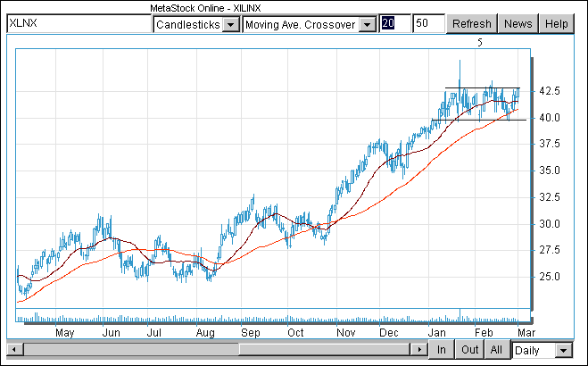Click the Dec date axis label
The image size is (588, 366).
point(388,333)
